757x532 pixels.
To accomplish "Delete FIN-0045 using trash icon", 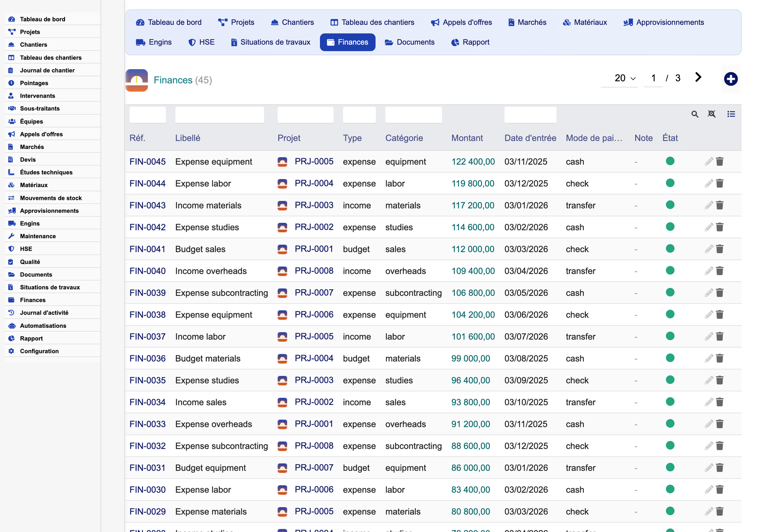I will 720,161.
